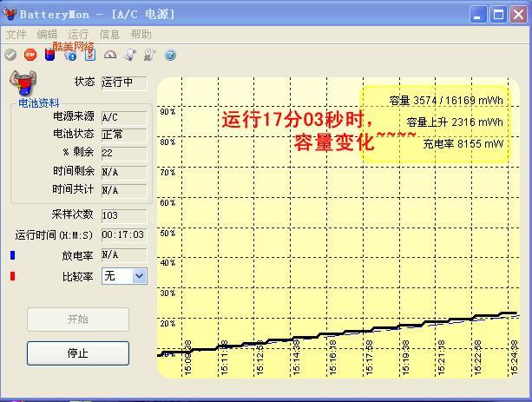Image resolution: width=532 pixels, height=402 pixels.
Task: Open the 帮助 menu
Action: (x=141, y=34)
